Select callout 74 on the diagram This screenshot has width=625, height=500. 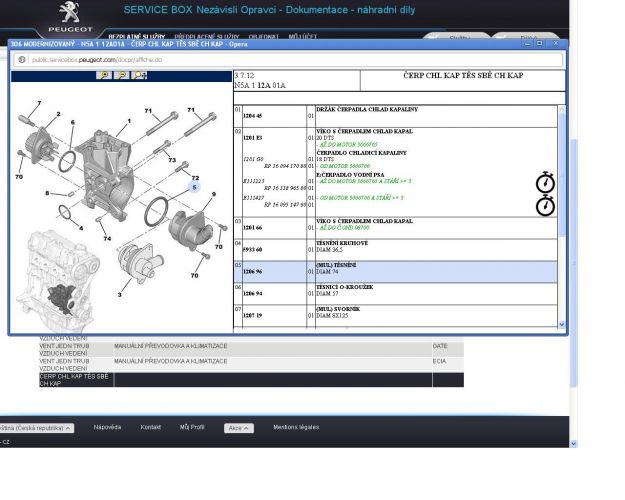(107, 238)
